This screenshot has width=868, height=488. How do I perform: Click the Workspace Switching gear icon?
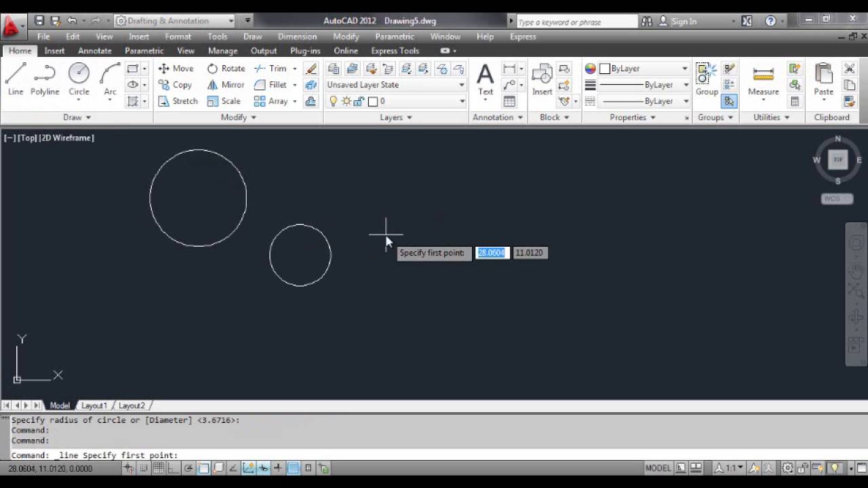(x=787, y=468)
